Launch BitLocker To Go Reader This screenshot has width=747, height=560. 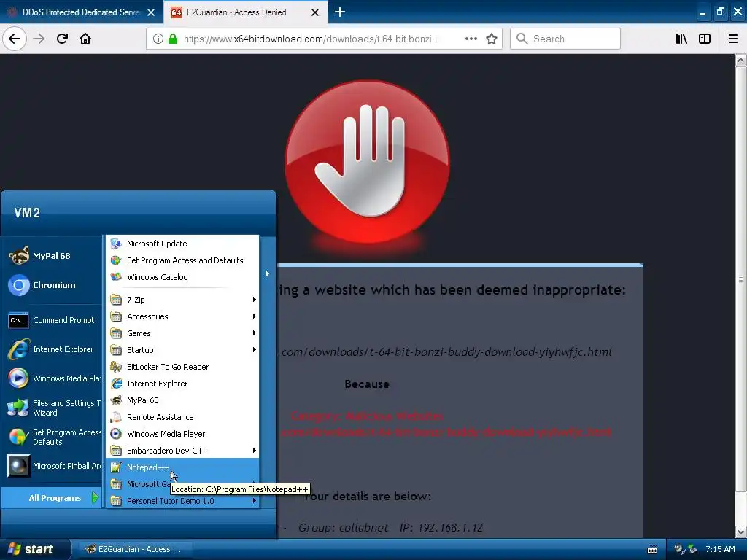click(x=183, y=367)
